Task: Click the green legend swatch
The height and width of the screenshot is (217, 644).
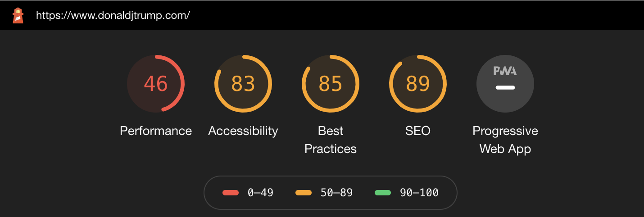Action: point(383,193)
